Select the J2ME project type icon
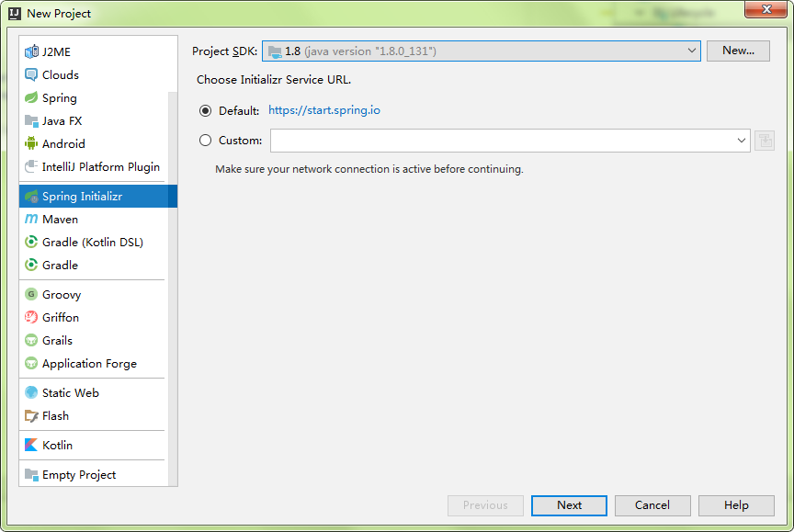This screenshot has width=794, height=532. [31, 51]
